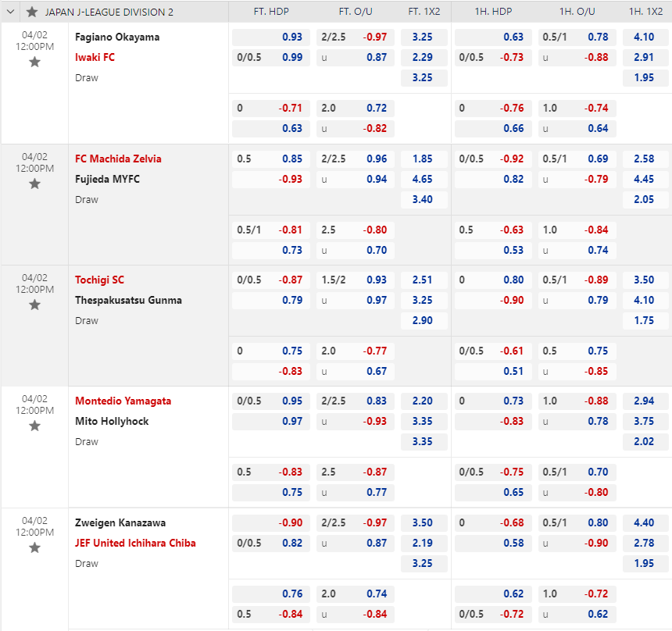The image size is (672, 631).
Task: Pick Fujieda MYFC FT 1X2 odds 4.65
Action: pyautogui.click(x=424, y=179)
